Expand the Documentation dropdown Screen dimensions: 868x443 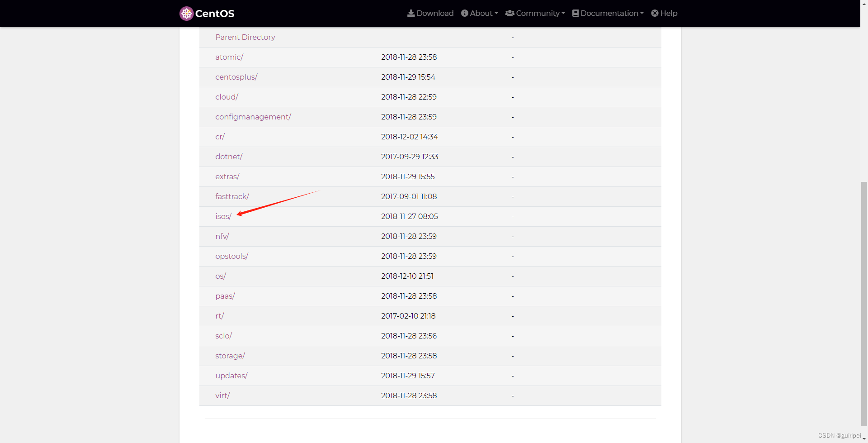click(x=608, y=13)
